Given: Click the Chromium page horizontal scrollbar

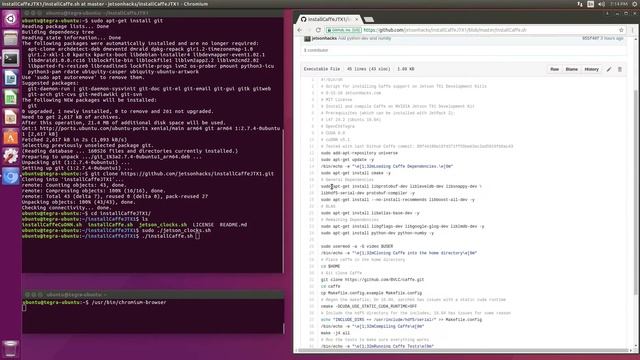Looking at the screenshot, I should pos(463,350).
